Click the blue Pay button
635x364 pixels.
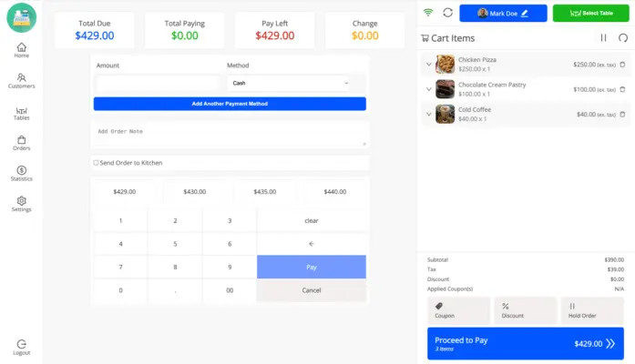[312, 267]
